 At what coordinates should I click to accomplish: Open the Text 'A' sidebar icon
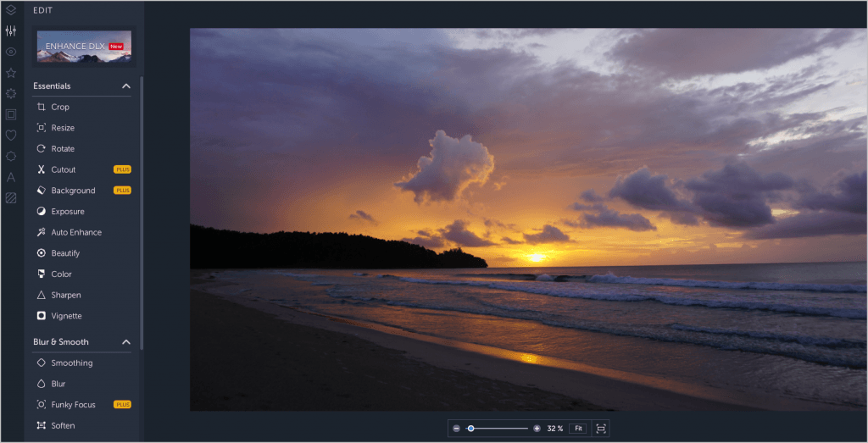click(10, 178)
